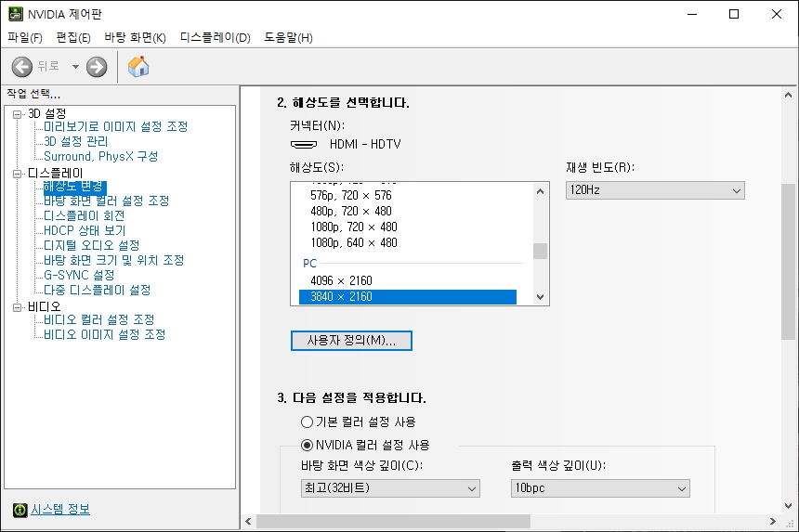Open G-SYNC 설정
The height and width of the screenshot is (532, 799).
click(79, 275)
